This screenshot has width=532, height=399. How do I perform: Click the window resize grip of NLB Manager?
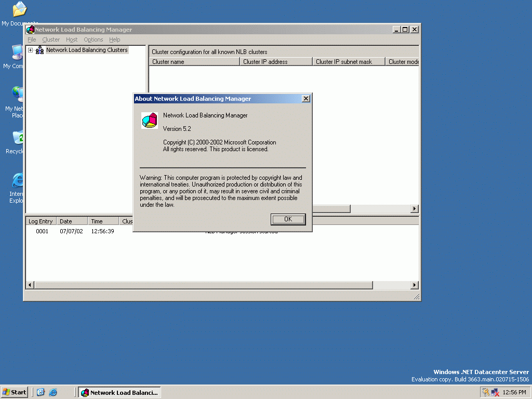(x=416, y=297)
